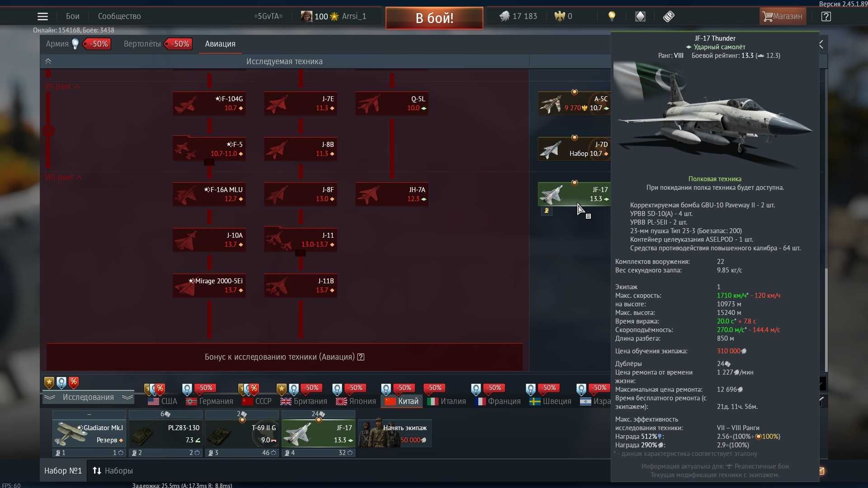Select the JF-17 squadron aircraft in tree
This screenshot has width=868, height=488.
click(x=574, y=194)
